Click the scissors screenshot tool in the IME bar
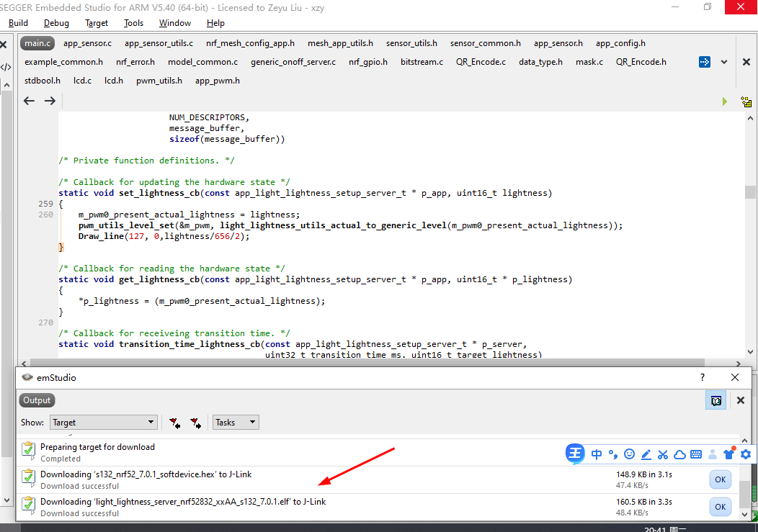 point(663,454)
